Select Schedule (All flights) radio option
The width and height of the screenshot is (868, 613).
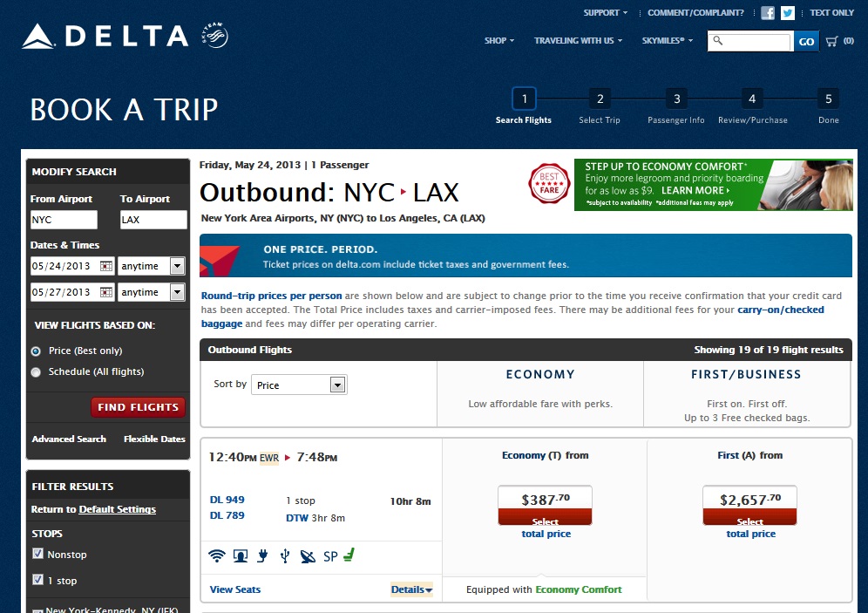[x=36, y=372]
